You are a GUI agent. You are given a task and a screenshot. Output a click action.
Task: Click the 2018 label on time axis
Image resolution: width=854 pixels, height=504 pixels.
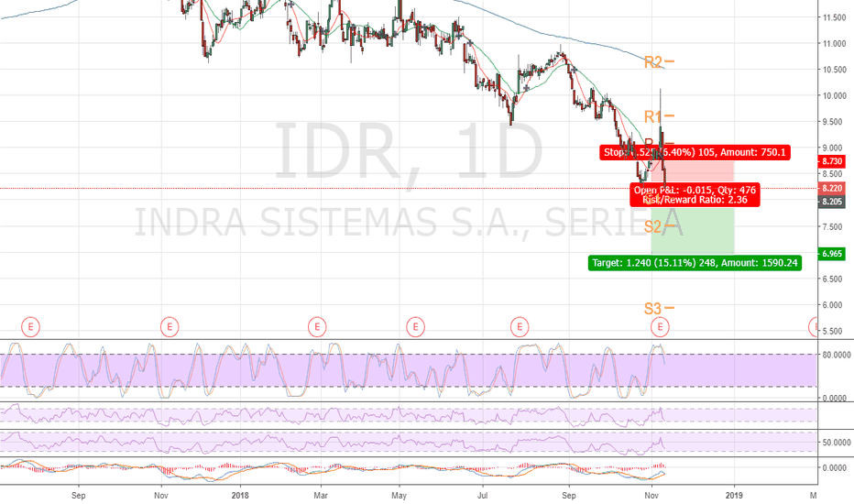click(240, 495)
